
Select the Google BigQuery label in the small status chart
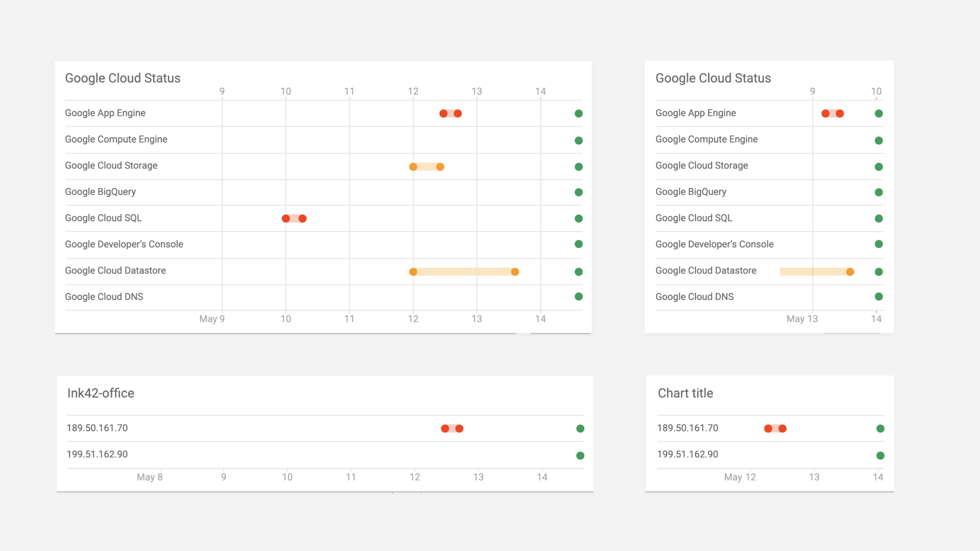[x=691, y=192]
